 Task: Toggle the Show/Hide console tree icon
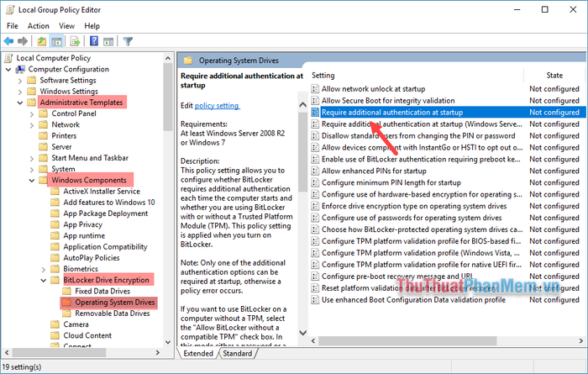(56, 41)
